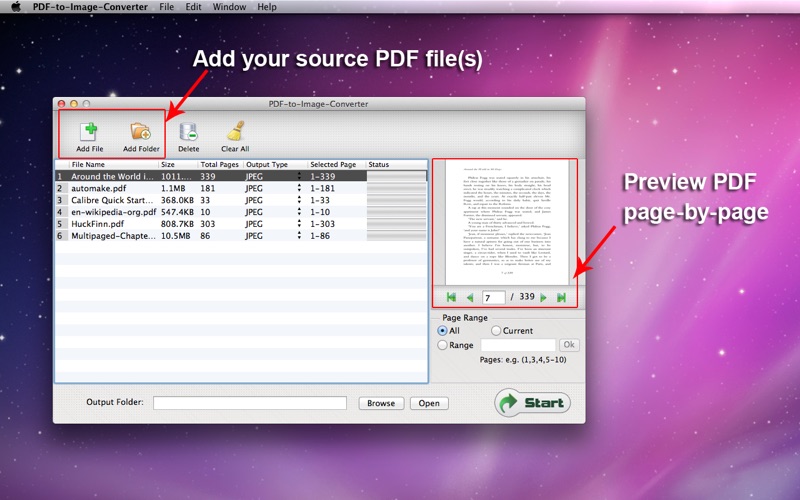Open output type dropdown for Around the World
The height and width of the screenshot is (500, 800).
click(299, 176)
